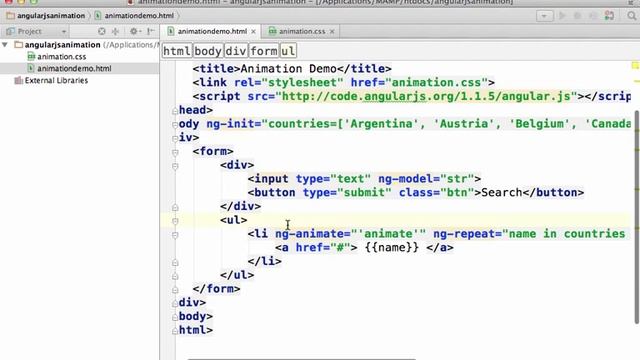Click class="btn" attribute in button tag

click(x=436, y=193)
